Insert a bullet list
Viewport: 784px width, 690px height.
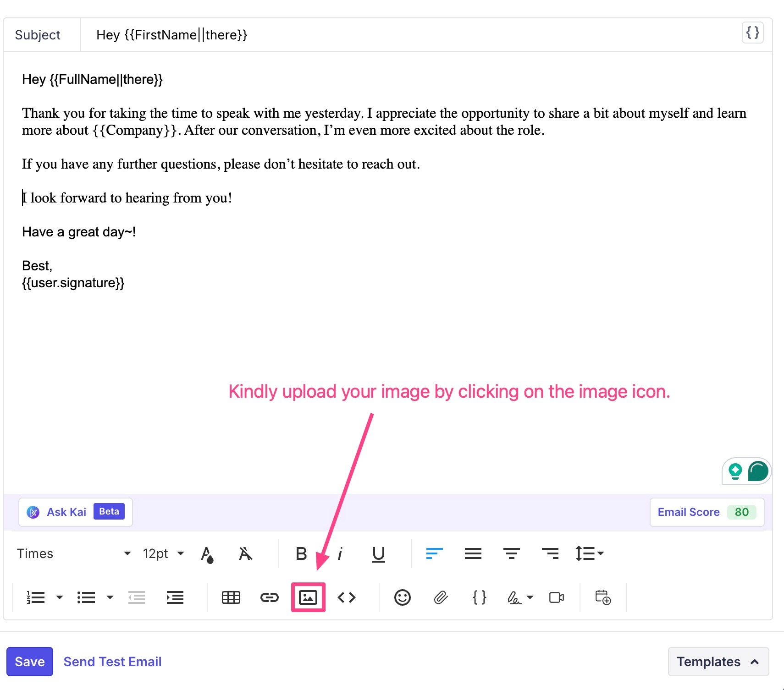86,597
